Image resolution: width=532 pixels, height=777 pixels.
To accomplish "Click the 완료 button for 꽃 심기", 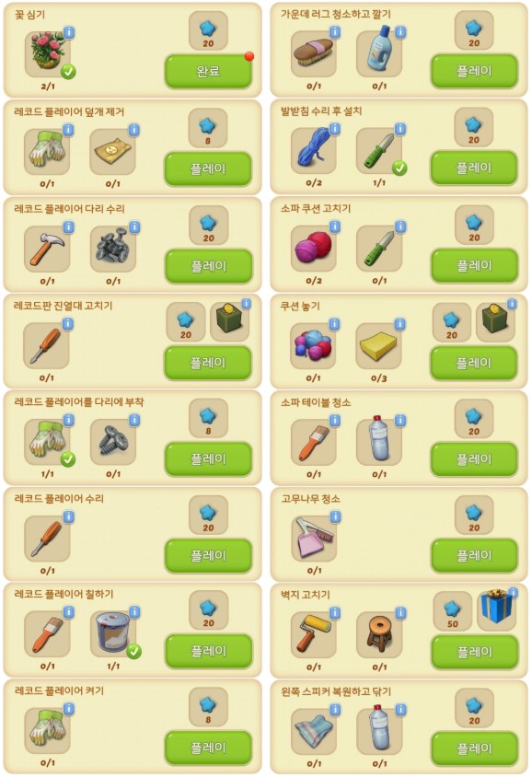I will (208, 72).
